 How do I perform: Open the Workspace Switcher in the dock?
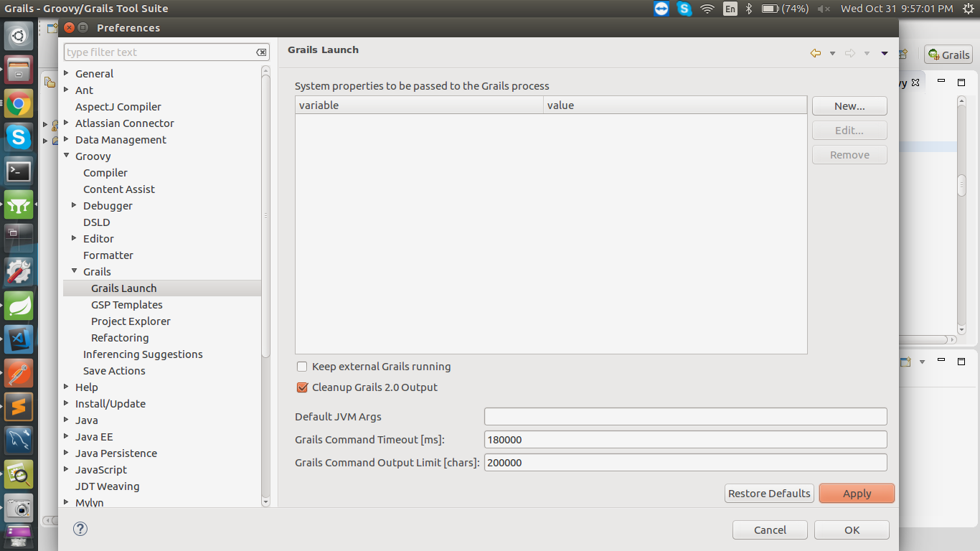click(19, 238)
